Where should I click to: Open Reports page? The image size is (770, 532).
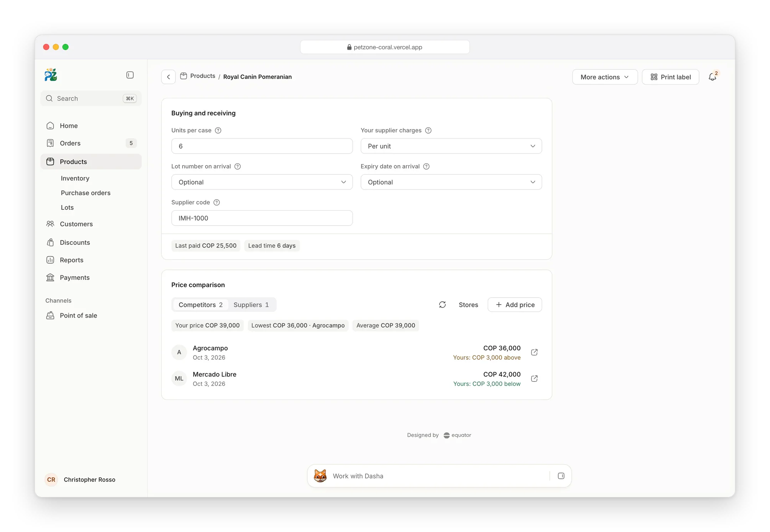pos(91,260)
